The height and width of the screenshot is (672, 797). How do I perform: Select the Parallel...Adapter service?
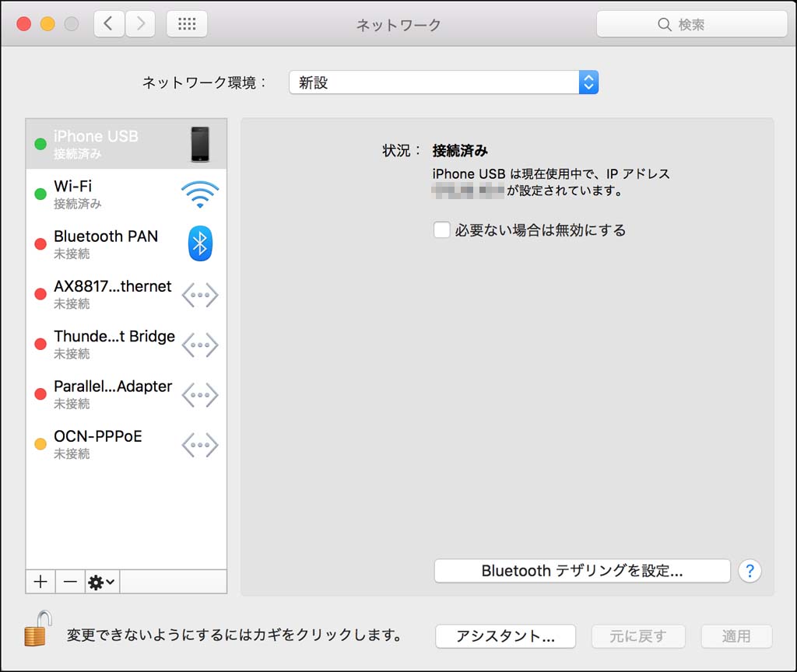point(126,394)
